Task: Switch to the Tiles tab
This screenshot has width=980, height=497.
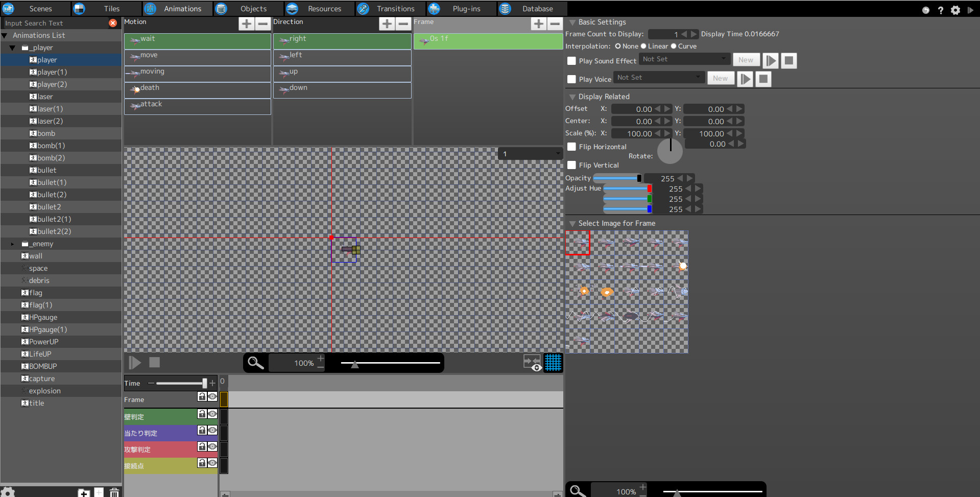Action: coord(111,8)
